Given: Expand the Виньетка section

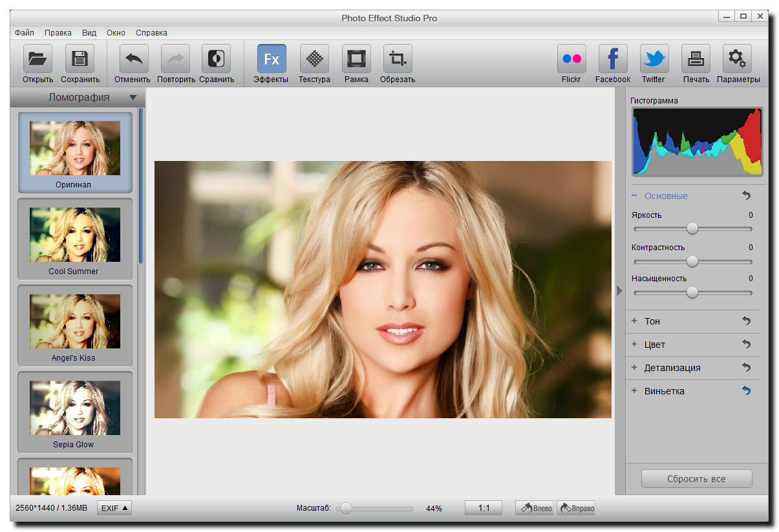Looking at the screenshot, I should point(635,391).
